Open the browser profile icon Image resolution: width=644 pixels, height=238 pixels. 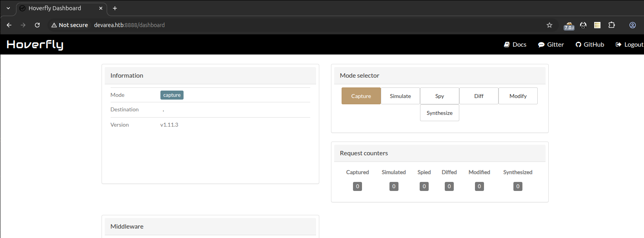(x=633, y=25)
